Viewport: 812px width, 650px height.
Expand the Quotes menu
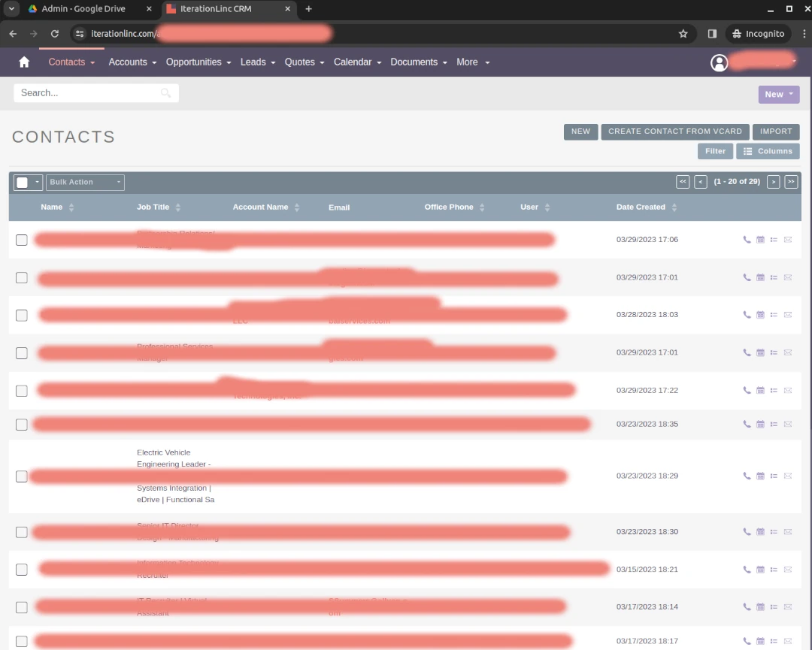coord(304,62)
